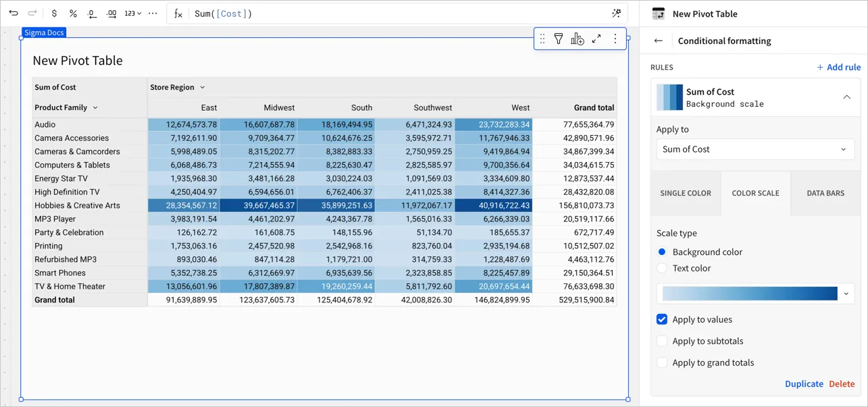Click the Grand total row label

55,300
